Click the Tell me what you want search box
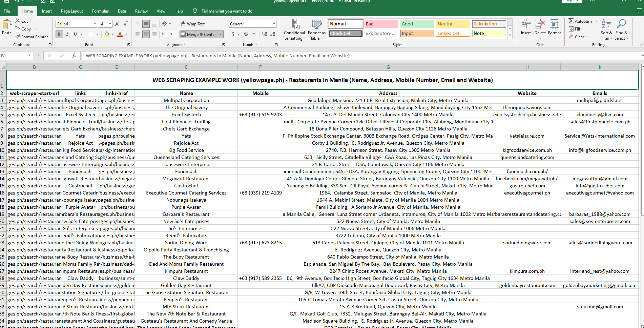Image resolution: width=644 pixels, height=328 pixels. point(227,11)
